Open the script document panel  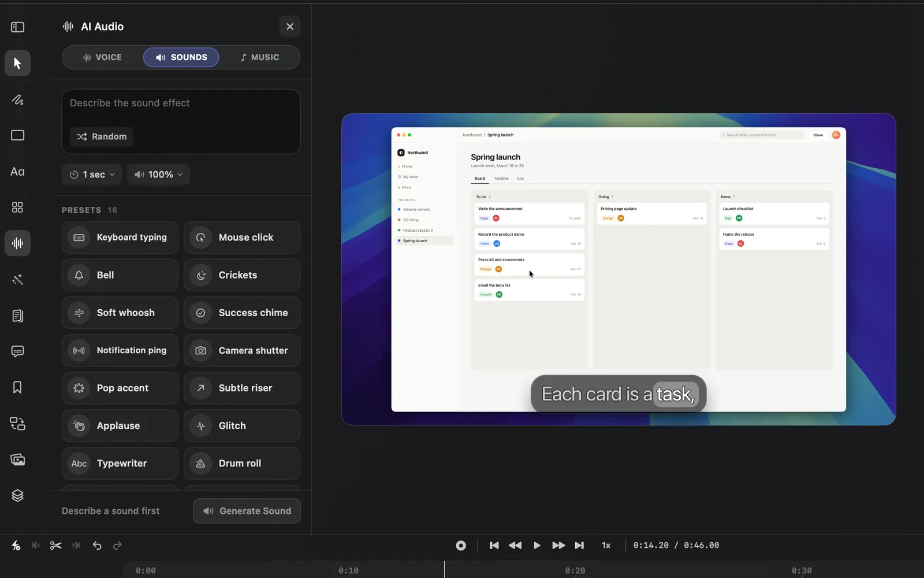coord(17,316)
